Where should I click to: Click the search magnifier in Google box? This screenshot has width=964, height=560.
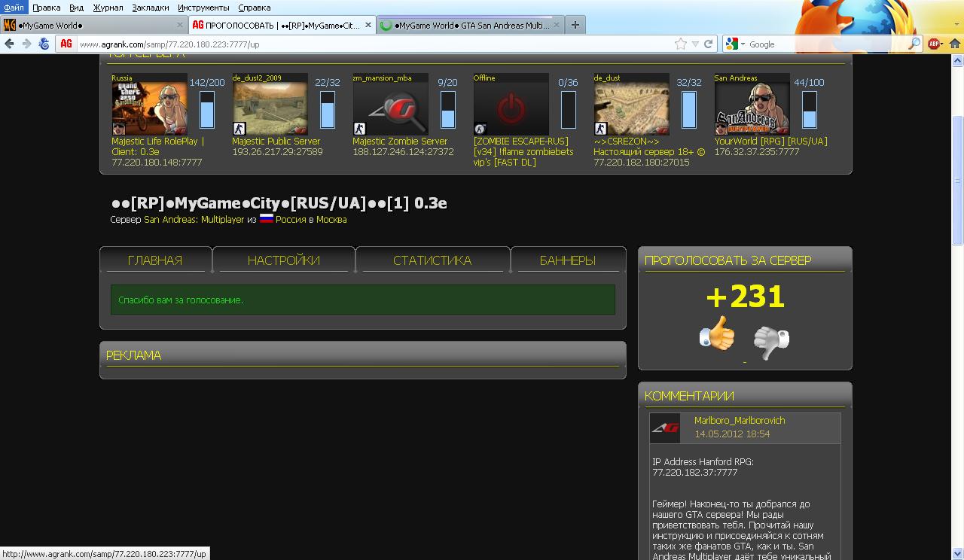tap(914, 44)
